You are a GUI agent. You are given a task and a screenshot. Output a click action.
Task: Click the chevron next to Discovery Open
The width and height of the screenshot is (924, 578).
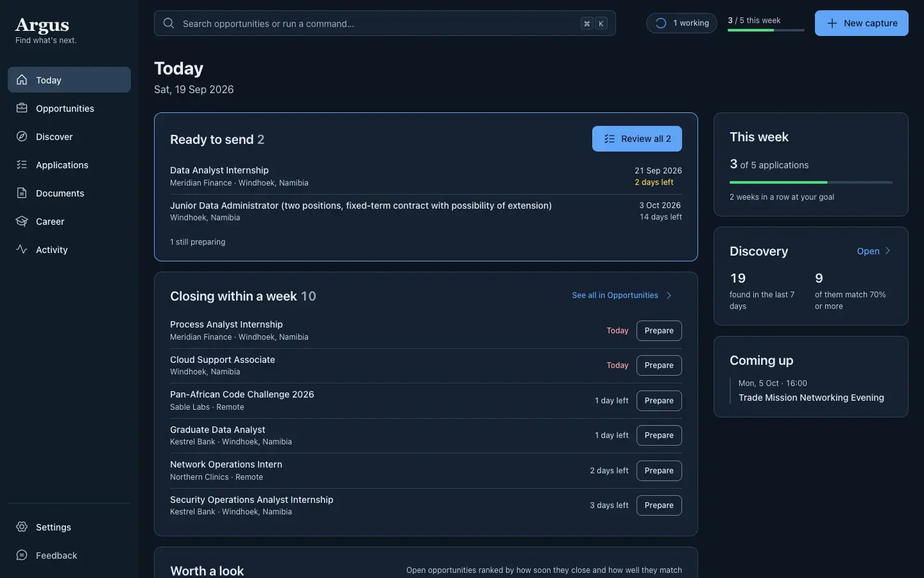coord(887,251)
